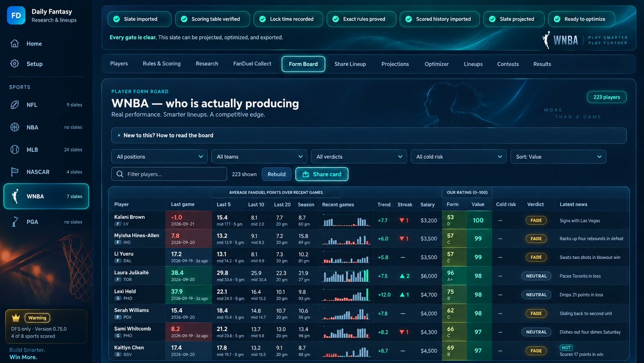
Task: Click Laura Juškaitè's NEUTRAL verdict
Action: coord(536,276)
